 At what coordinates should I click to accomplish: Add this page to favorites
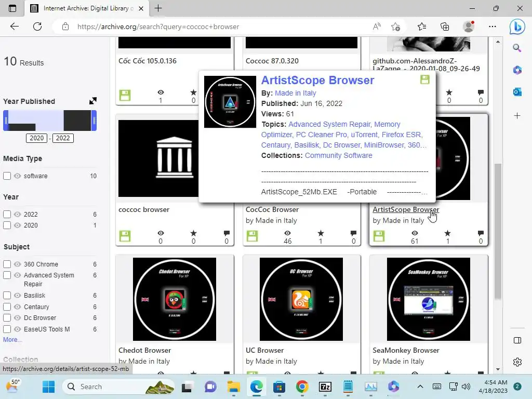395,26
